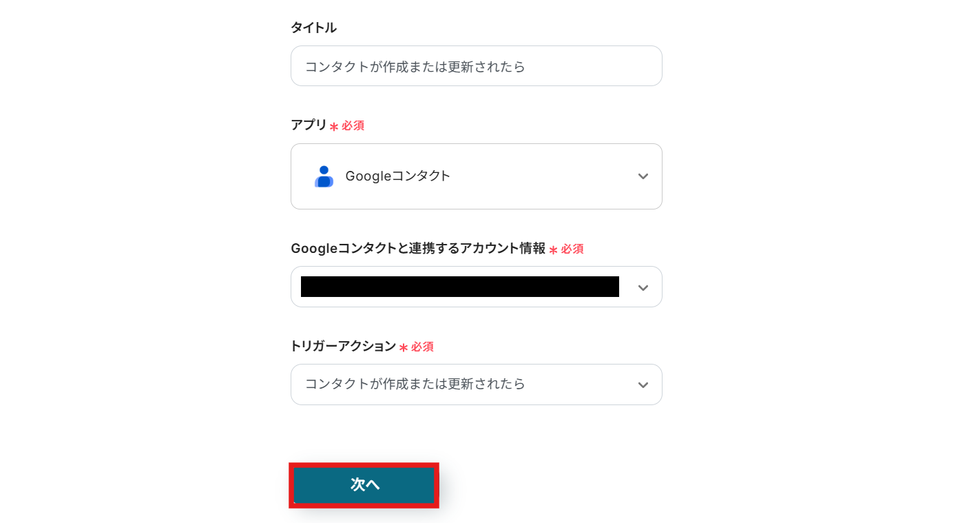
Task: Focus the タイトル text input field
Action: click(x=475, y=66)
